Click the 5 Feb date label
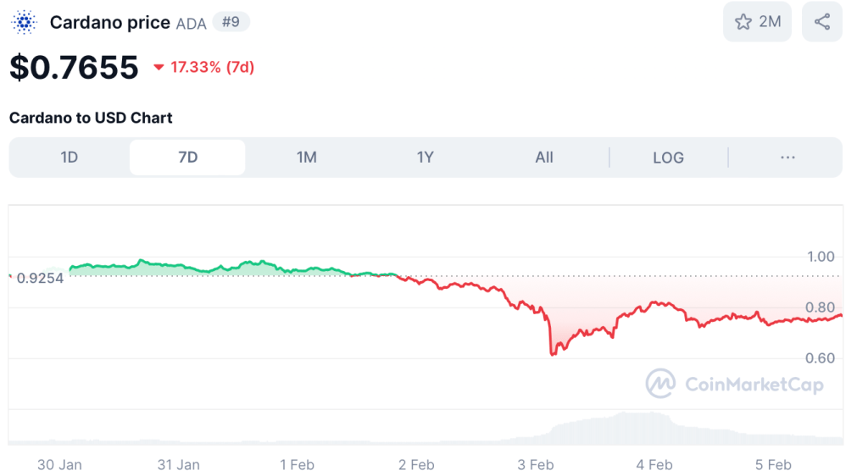 (773, 464)
